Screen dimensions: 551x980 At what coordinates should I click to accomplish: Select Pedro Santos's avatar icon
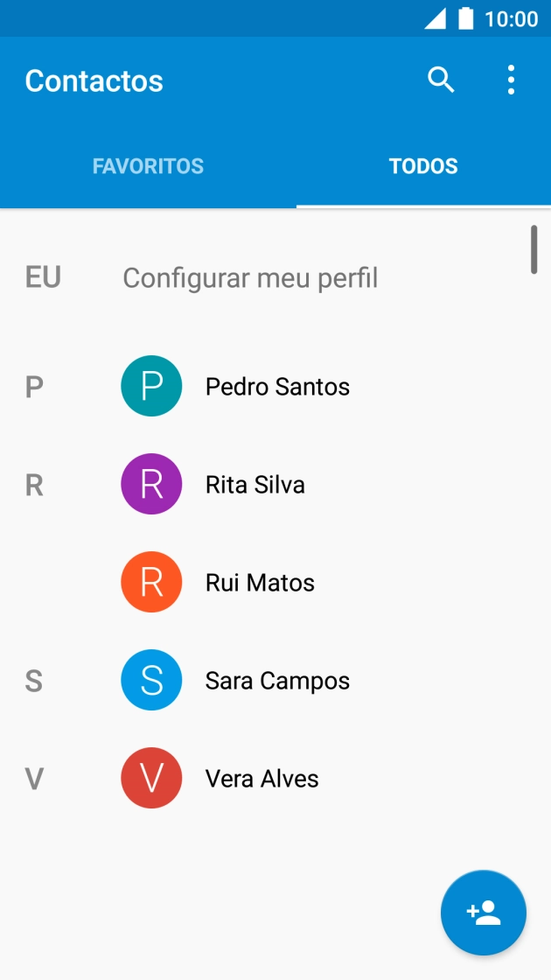coord(150,386)
